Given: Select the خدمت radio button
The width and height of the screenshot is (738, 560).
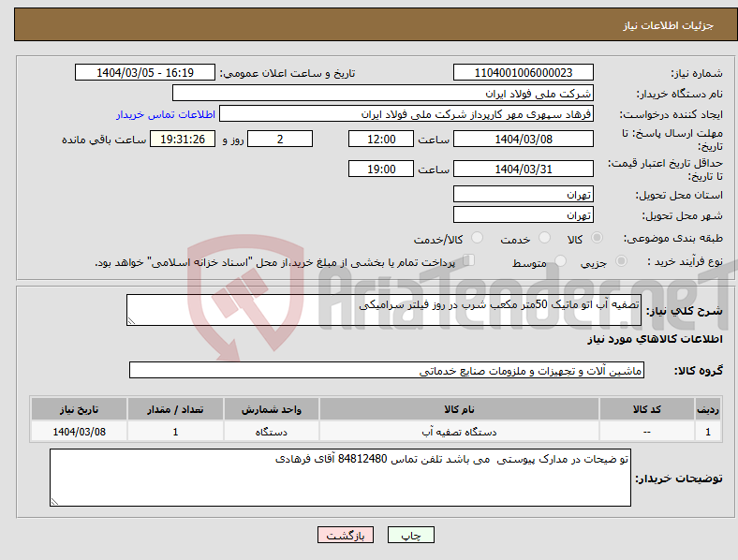Looking at the screenshot, I should [x=544, y=238].
